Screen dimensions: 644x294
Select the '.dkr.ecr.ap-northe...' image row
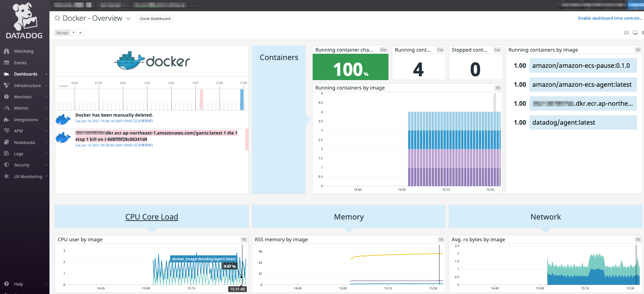click(583, 104)
